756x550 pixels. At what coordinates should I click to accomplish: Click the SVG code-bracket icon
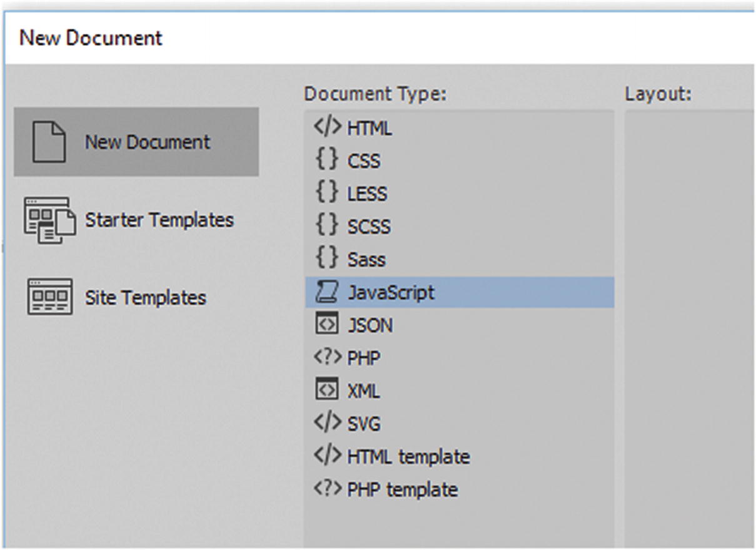(x=328, y=424)
